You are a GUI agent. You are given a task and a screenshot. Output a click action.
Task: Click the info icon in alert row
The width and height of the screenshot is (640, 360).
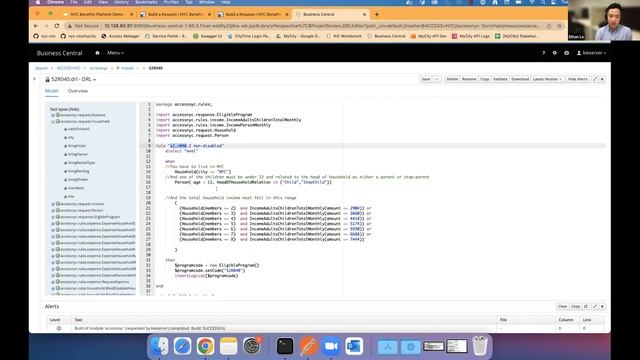coord(59,328)
